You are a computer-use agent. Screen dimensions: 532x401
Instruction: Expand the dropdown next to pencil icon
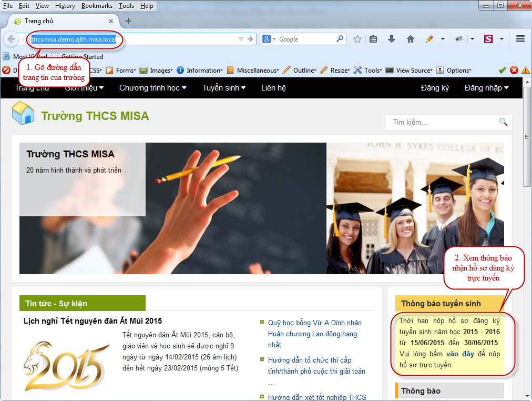coord(443,39)
